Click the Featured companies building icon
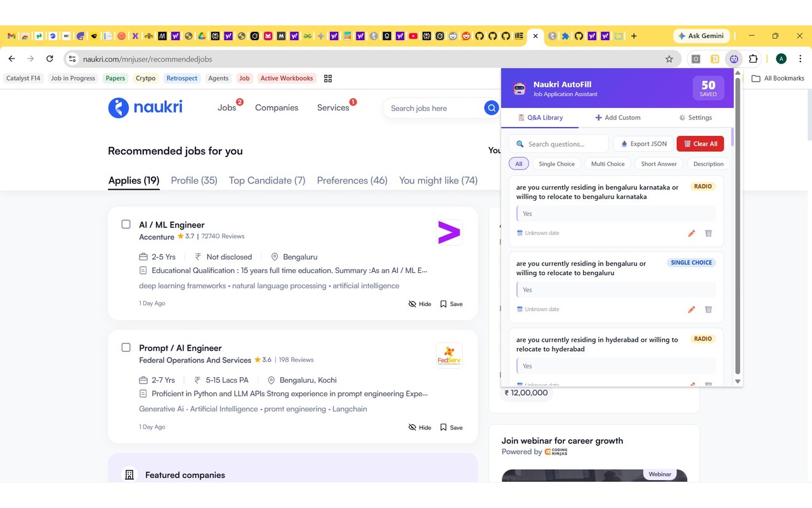 (129, 475)
